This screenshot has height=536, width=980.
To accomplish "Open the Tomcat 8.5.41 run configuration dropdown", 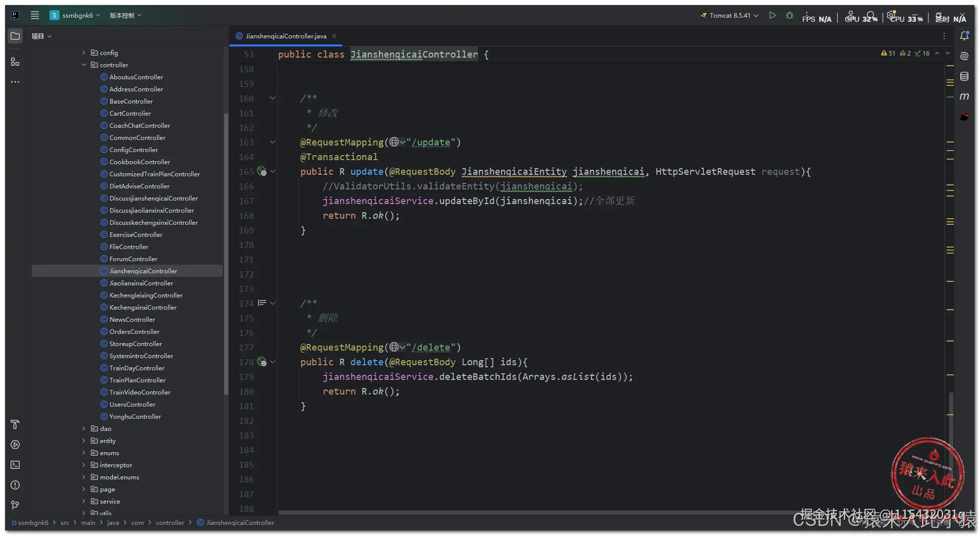I will [729, 16].
